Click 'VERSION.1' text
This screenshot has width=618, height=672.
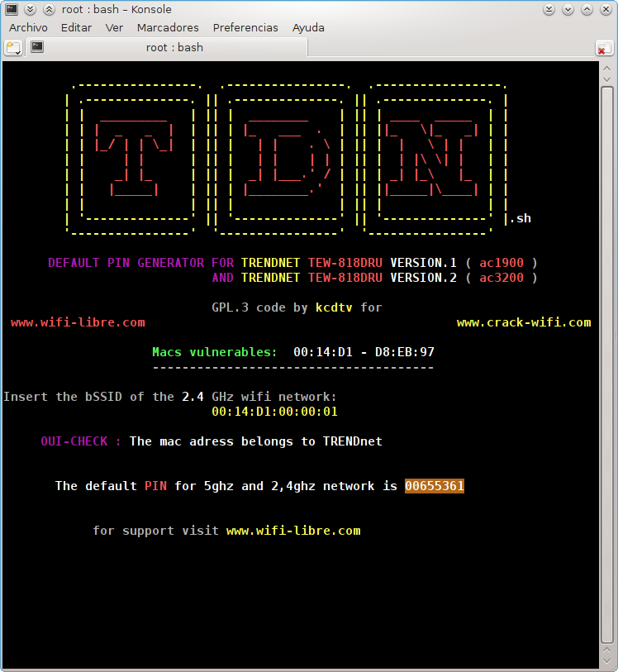pos(423,263)
